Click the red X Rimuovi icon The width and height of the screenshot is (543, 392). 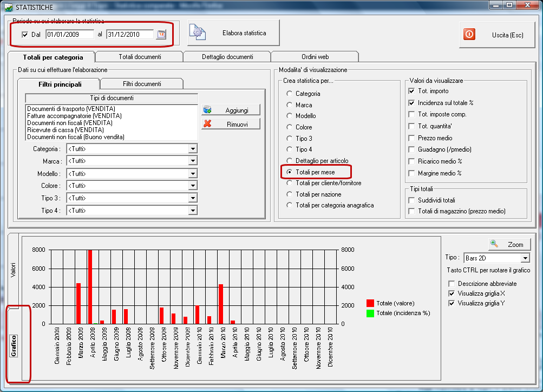pyautogui.click(x=207, y=123)
